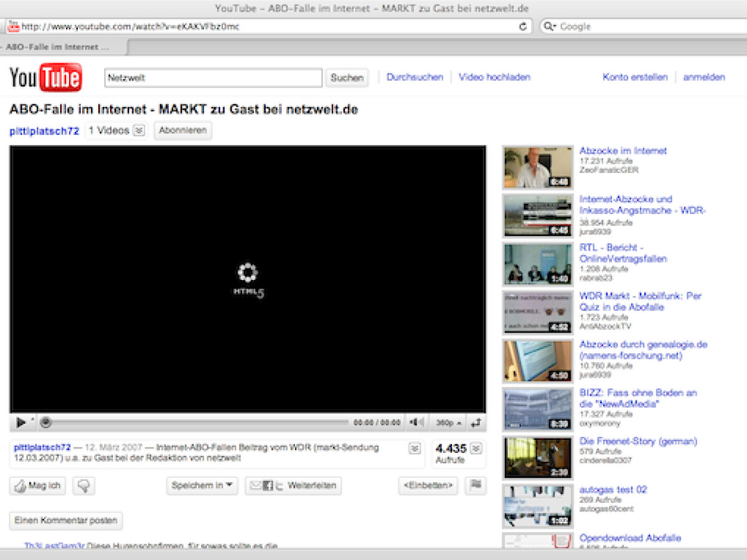Expand the video description chevron

click(415, 448)
